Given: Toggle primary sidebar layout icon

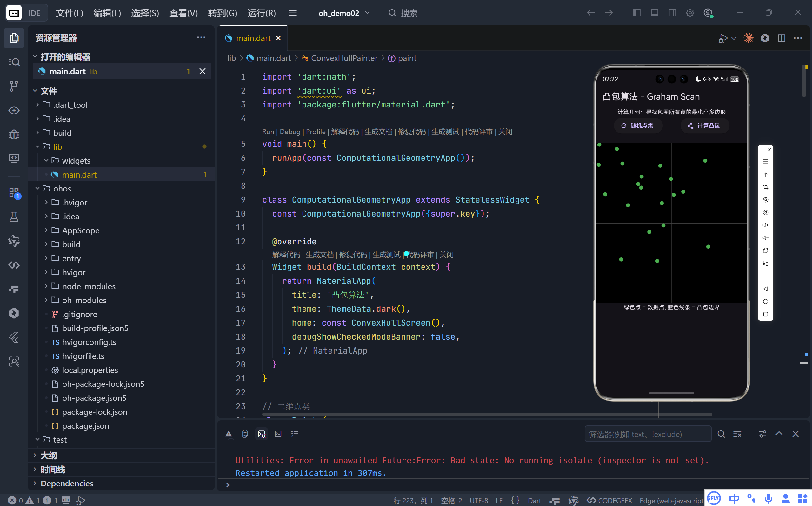Looking at the screenshot, I should [637, 13].
